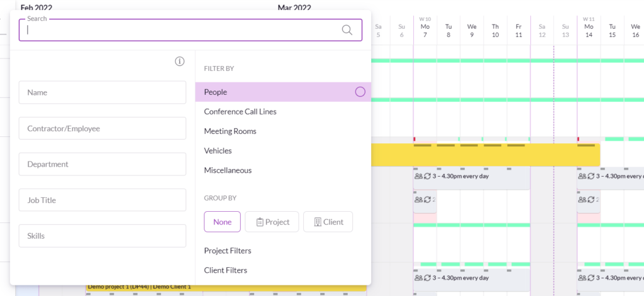Click the search magnifier icon
Viewport: 644px width, 296px height.
pyautogui.click(x=347, y=30)
